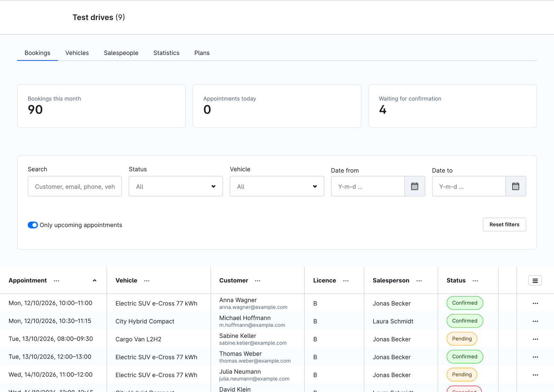Image resolution: width=554 pixels, height=392 pixels.
Task: Switch to the Bookings tab
Action: pyautogui.click(x=37, y=53)
